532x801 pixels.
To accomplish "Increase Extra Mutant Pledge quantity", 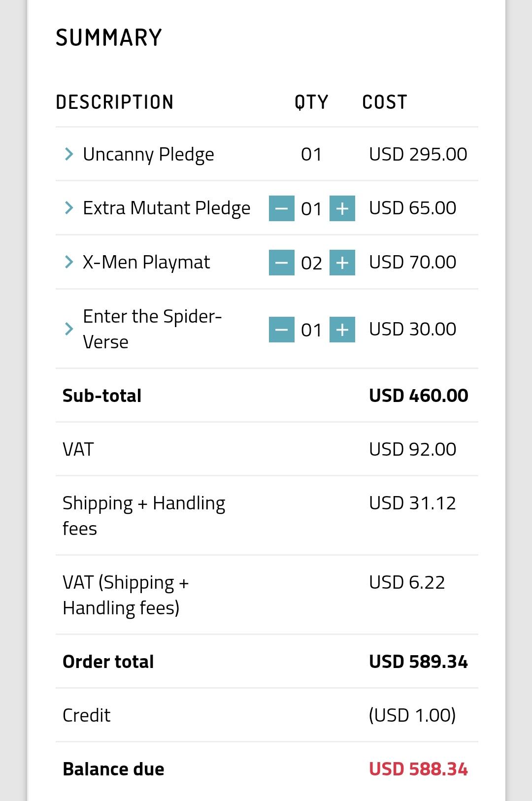I will pyautogui.click(x=342, y=208).
